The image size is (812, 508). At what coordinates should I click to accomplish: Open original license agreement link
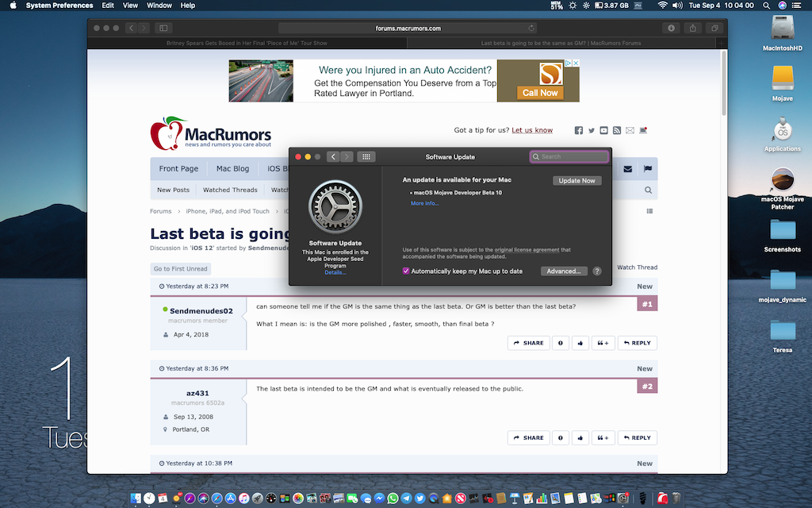527,250
